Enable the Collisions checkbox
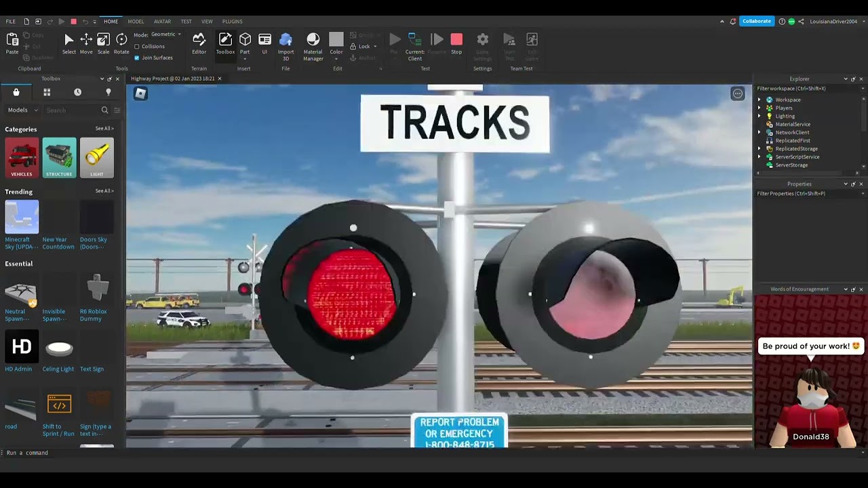Screen dimensions: 868x488 [137, 46]
